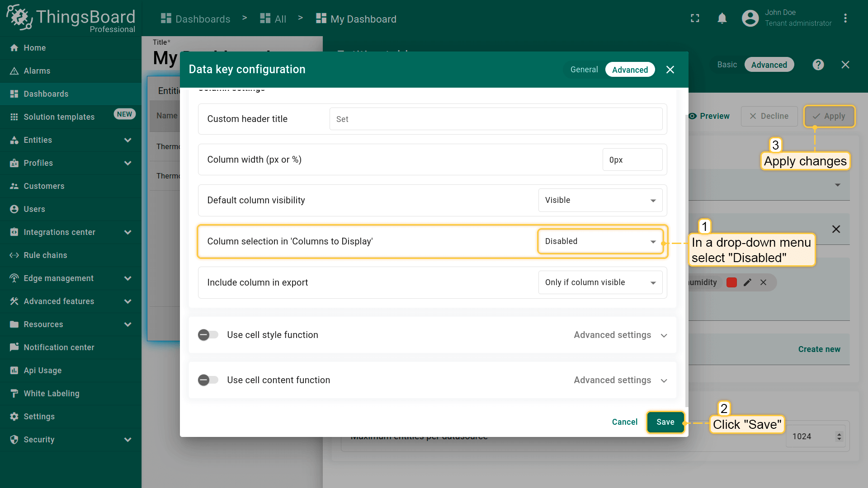Open Default column visibility dropdown
The height and width of the screenshot is (488, 868).
pyautogui.click(x=600, y=200)
